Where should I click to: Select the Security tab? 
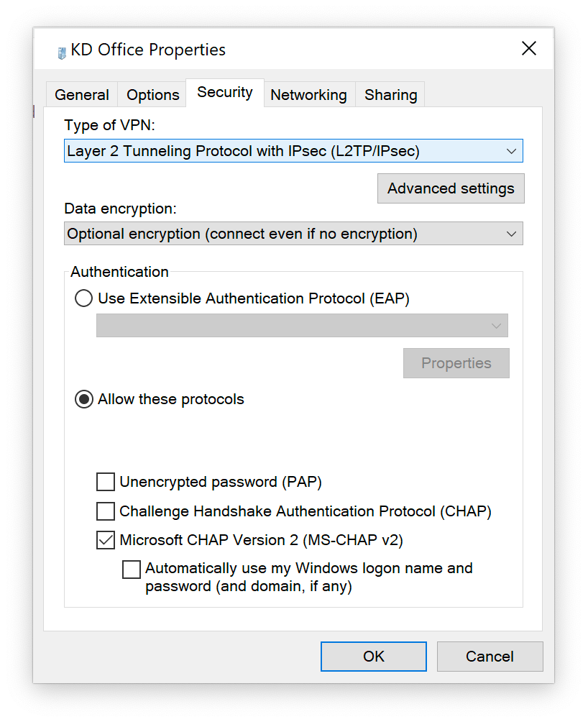point(225,93)
